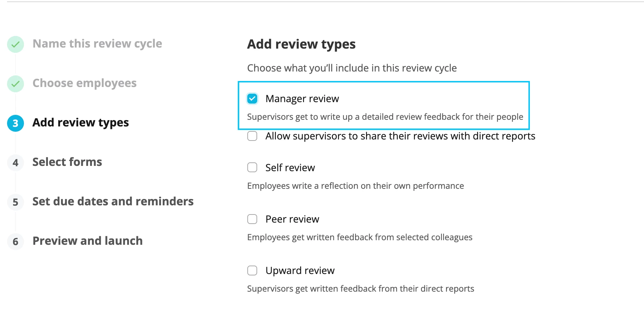Viewport: 644px width, 336px height.
Task: Click the blue step 3 circle icon
Action: pos(16,123)
